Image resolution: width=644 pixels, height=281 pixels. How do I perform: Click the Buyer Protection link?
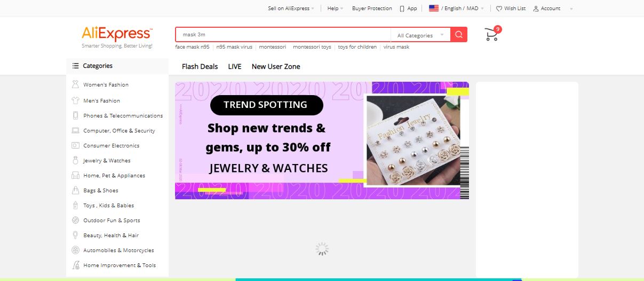[x=372, y=9]
